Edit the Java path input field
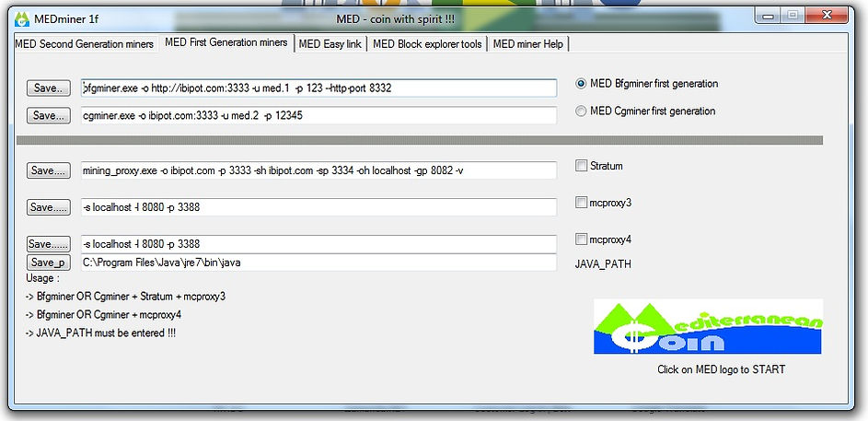The height and width of the screenshot is (421, 868). pyautogui.click(x=318, y=263)
